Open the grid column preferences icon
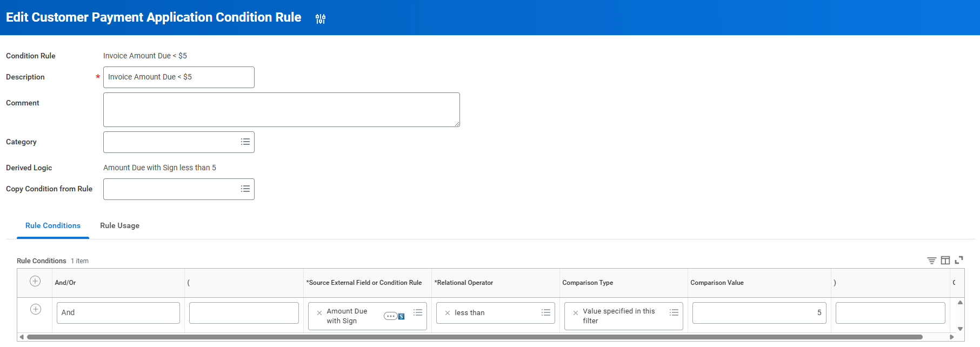Viewport: 980px width, 347px height. pos(945,261)
